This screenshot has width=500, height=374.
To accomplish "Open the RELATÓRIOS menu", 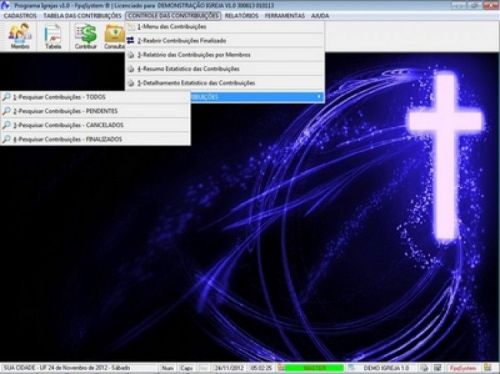I will coord(242,16).
